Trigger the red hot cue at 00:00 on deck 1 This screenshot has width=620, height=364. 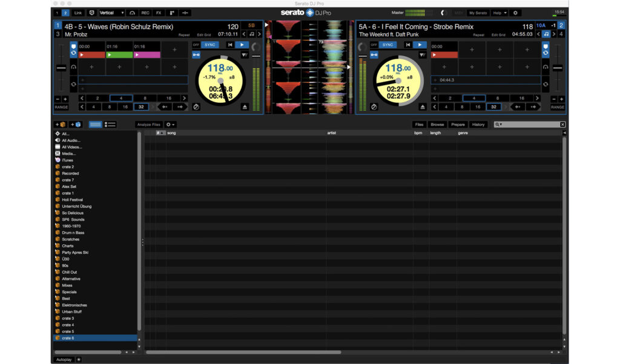pyautogui.click(x=92, y=55)
